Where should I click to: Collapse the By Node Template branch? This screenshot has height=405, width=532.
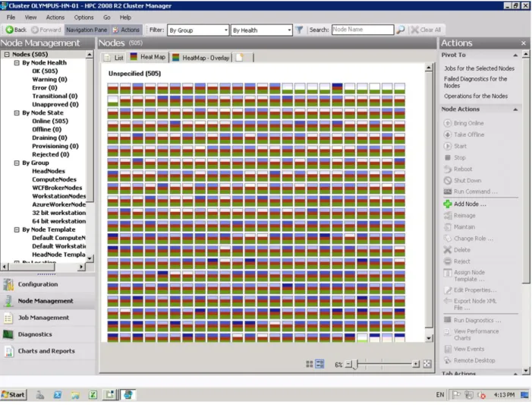coord(17,229)
